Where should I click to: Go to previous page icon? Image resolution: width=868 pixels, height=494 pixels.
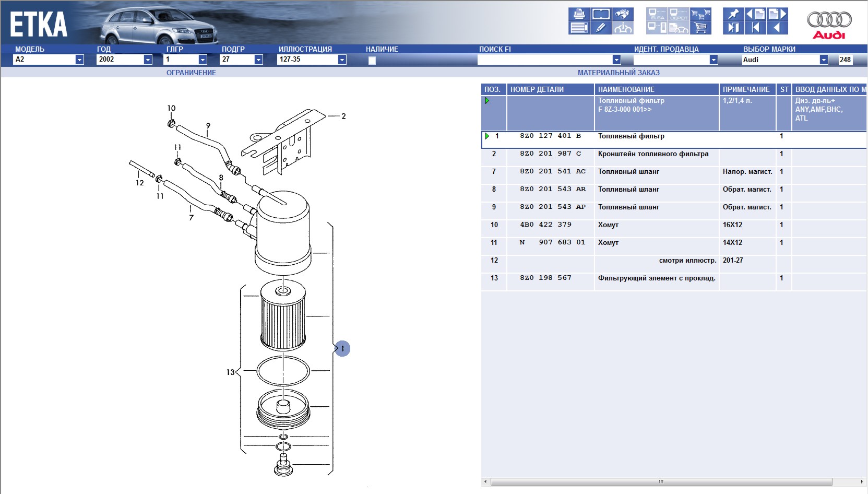(755, 14)
